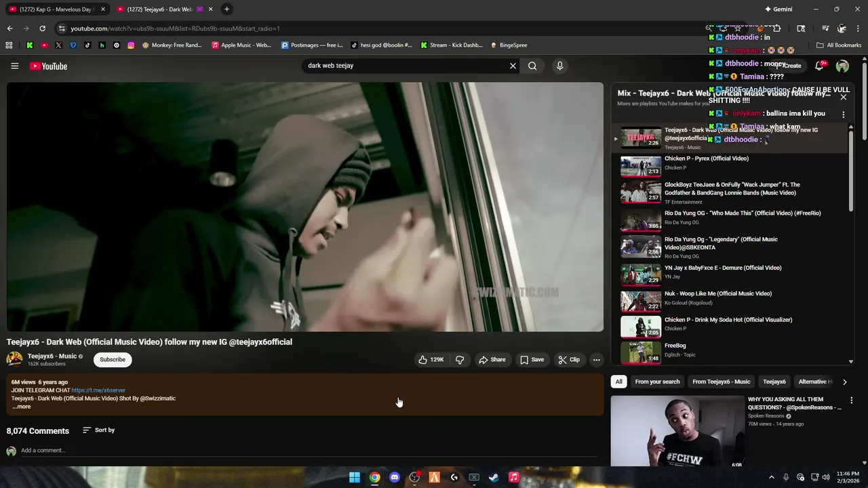Open Monkey: Free Rand... bookmark

click(x=172, y=45)
